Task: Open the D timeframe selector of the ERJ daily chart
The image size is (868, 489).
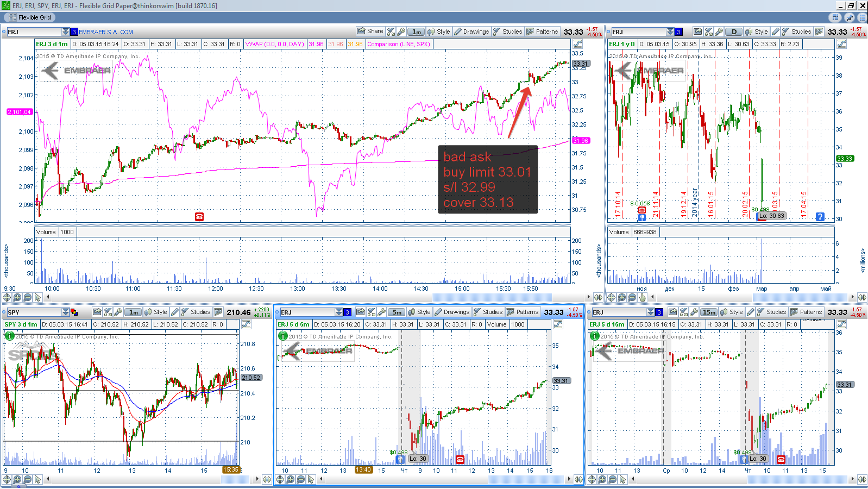Action: [734, 32]
